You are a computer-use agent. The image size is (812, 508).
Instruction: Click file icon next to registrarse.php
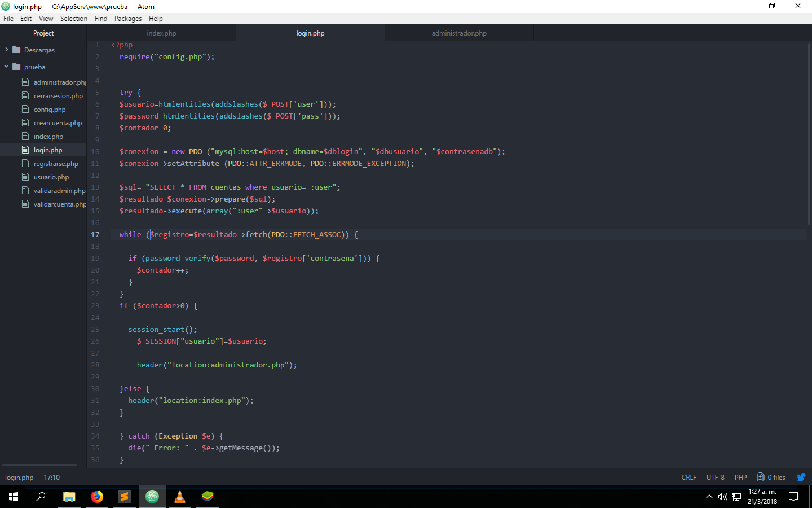coord(25,163)
